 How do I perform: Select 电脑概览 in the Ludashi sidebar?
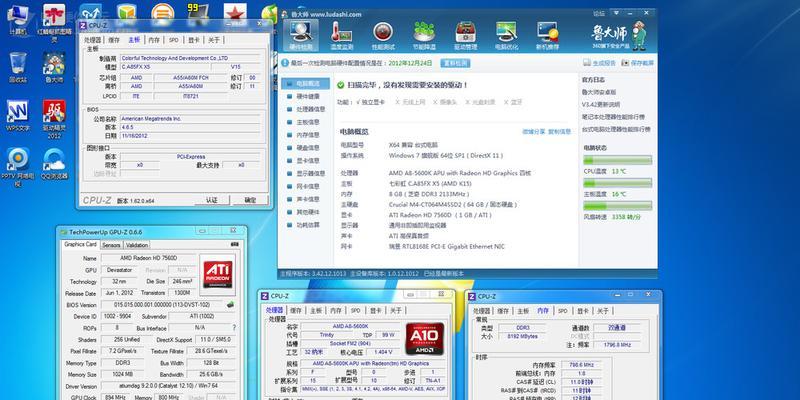click(304, 84)
